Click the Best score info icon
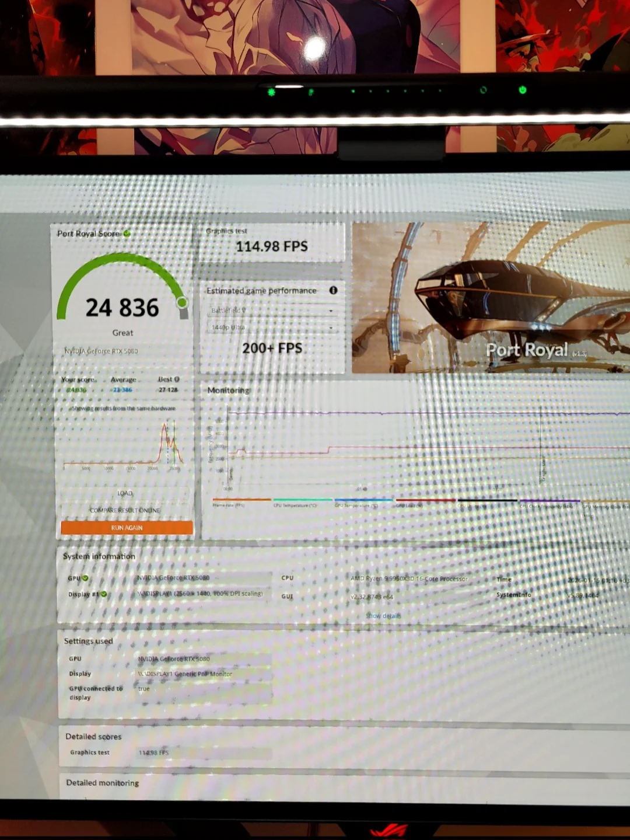The image size is (630, 840). pos(177,379)
